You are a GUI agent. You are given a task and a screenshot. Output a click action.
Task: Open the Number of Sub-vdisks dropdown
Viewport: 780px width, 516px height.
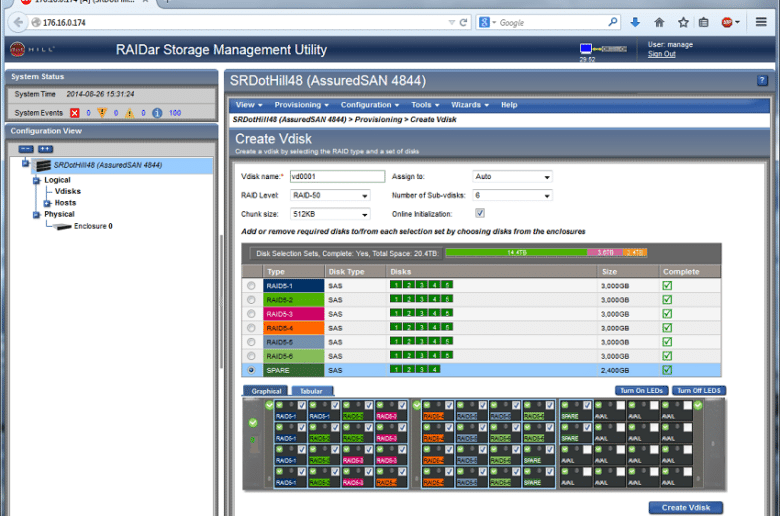(512, 196)
